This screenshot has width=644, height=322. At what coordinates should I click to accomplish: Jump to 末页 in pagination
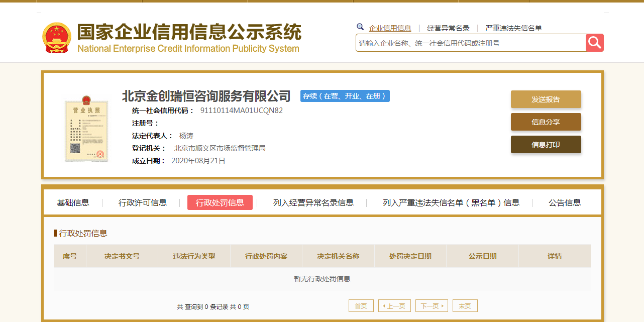coord(465,306)
